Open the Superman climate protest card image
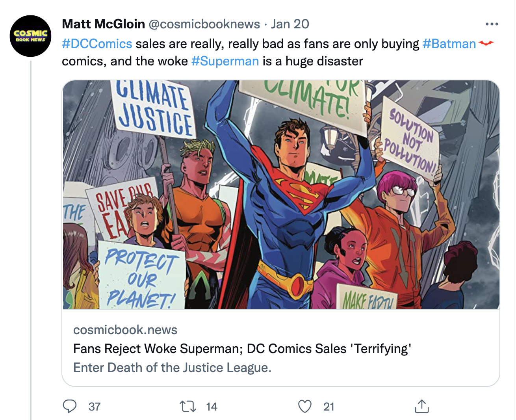 [x=281, y=195]
